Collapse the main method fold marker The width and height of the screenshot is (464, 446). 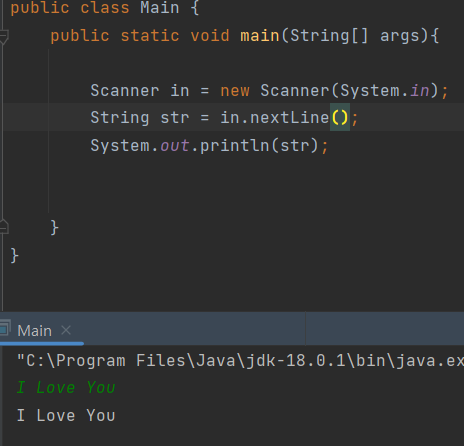[4, 36]
